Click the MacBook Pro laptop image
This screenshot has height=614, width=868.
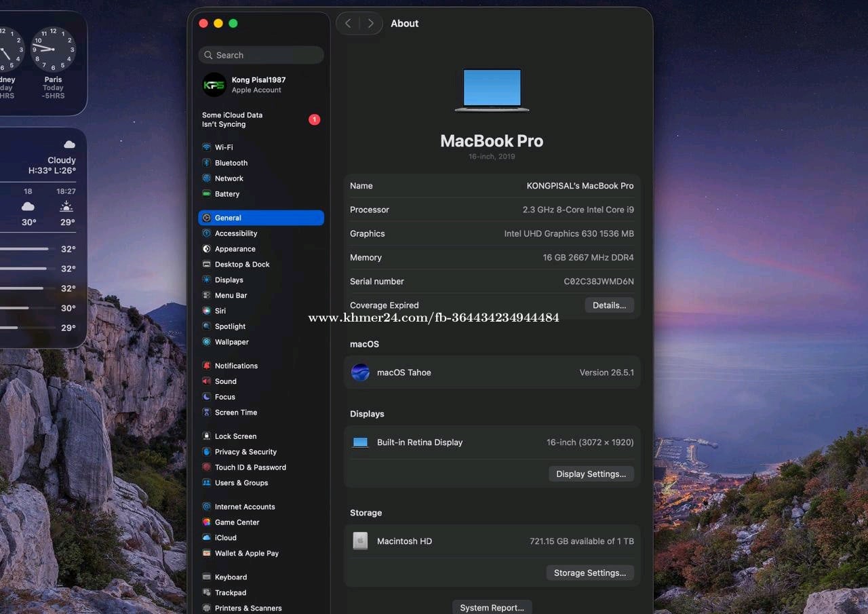[x=492, y=90]
